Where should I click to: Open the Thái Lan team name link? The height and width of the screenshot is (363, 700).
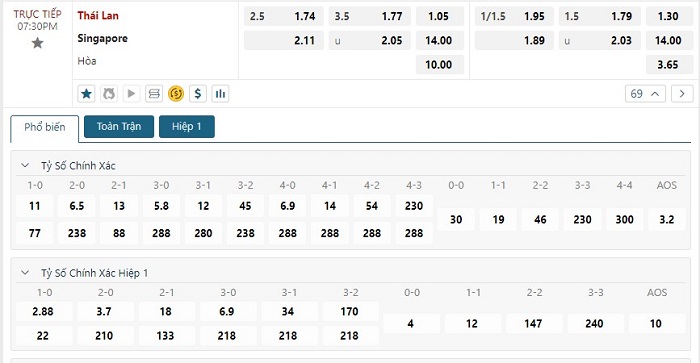coord(98,16)
